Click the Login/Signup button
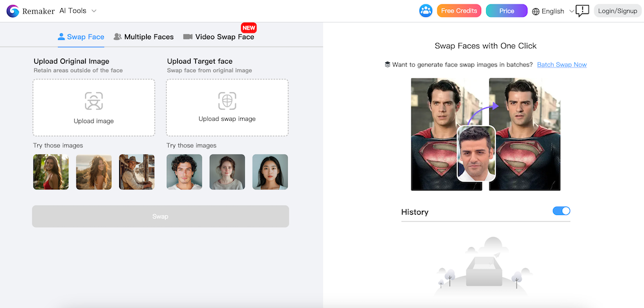The height and width of the screenshot is (308, 644). [x=618, y=11]
